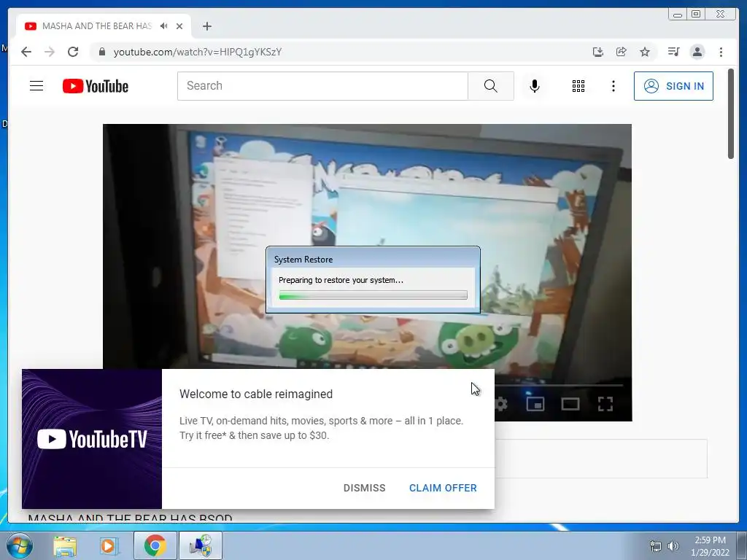Image resolution: width=747 pixels, height=560 pixels.
Task: Open the volume tray icon
Action: pos(673,546)
